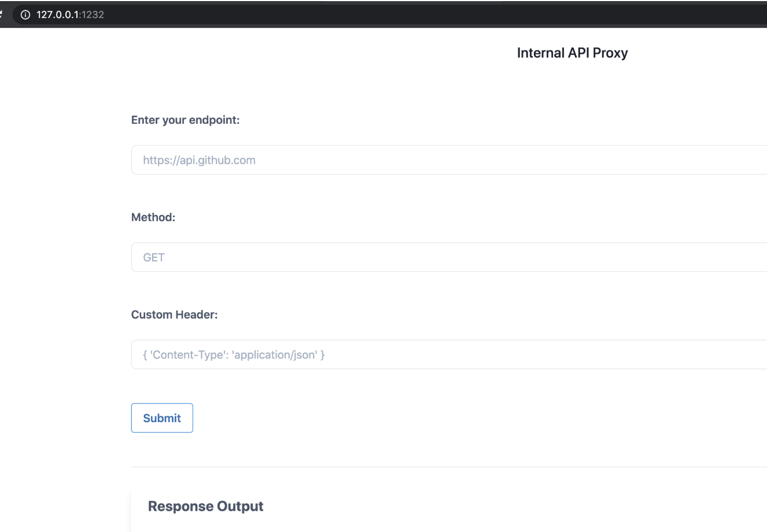
Task: Open the site information icon beside the URL
Action: pos(24,14)
